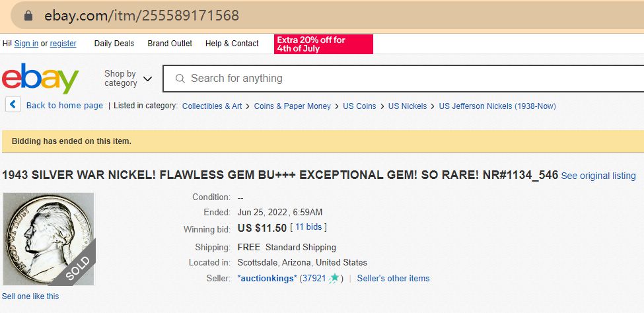Screen dimensions: 644x313
Task: Click the search magnifier icon
Action: [x=180, y=79]
